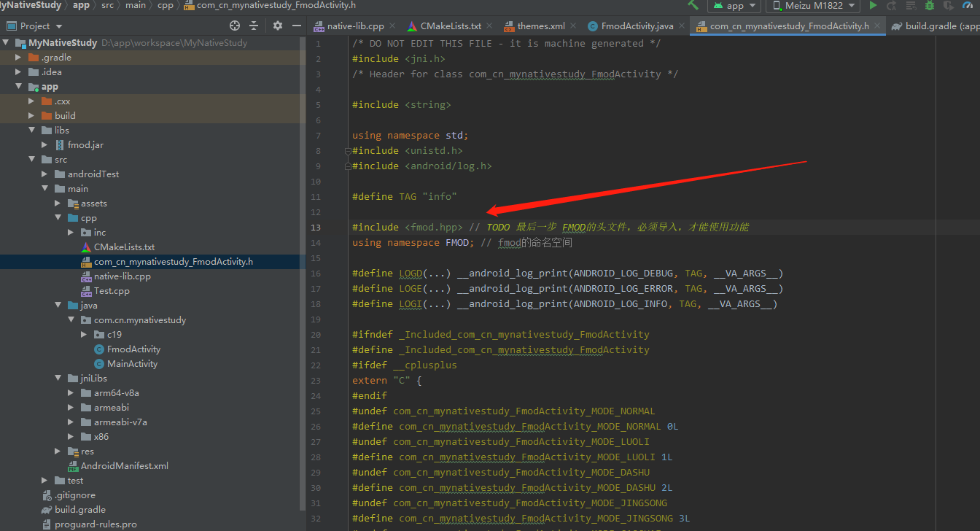
Task: Expand the fmod.jar node arrow
Action: pyautogui.click(x=45, y=145)
